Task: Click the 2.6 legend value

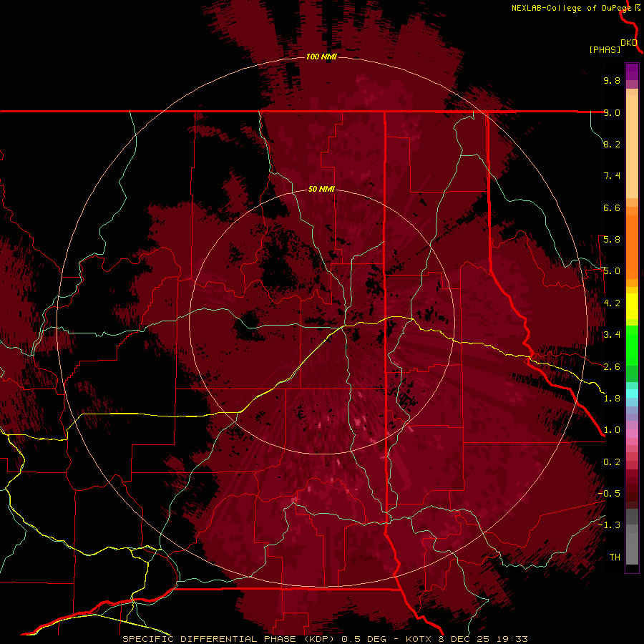Action: [612, 367]
